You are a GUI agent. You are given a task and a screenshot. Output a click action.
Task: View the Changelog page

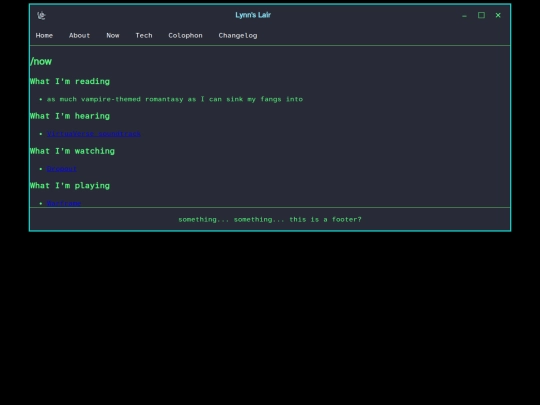(238, 35)
